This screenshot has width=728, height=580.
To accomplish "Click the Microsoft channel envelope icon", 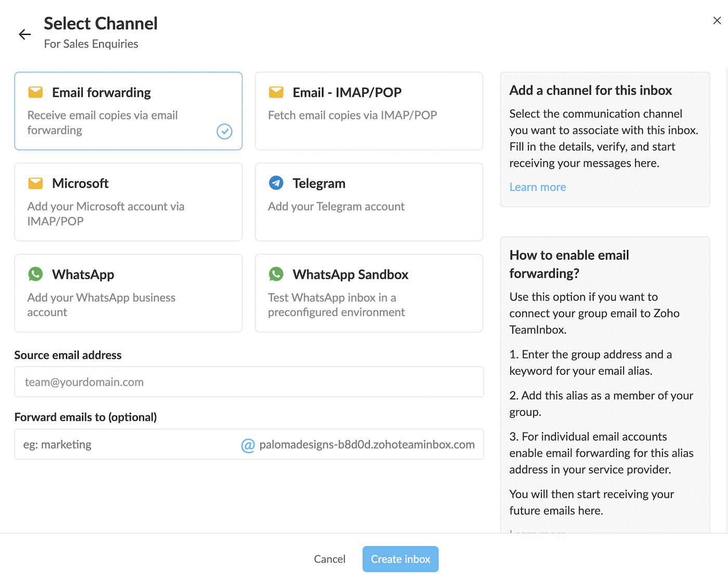I will click(x=35, y=183).
